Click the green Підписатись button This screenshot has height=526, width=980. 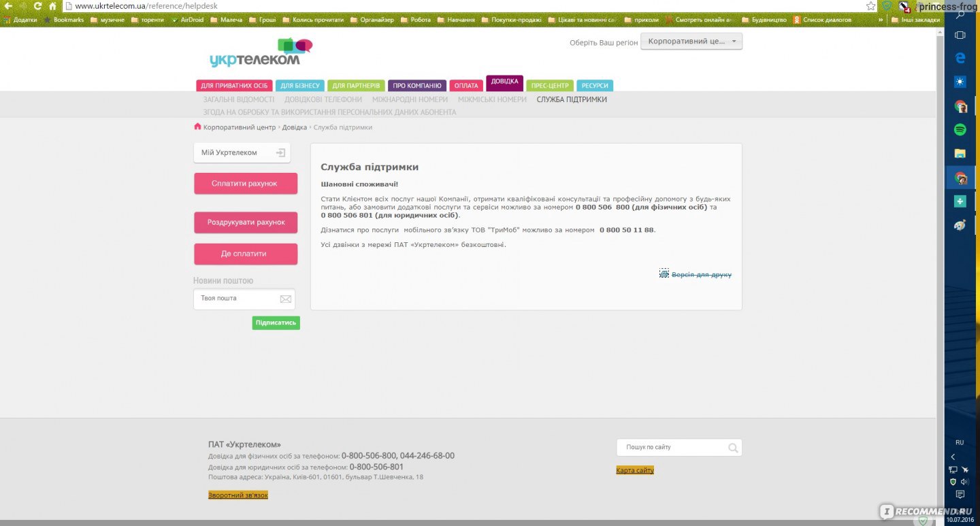click(x=276, y=323)
